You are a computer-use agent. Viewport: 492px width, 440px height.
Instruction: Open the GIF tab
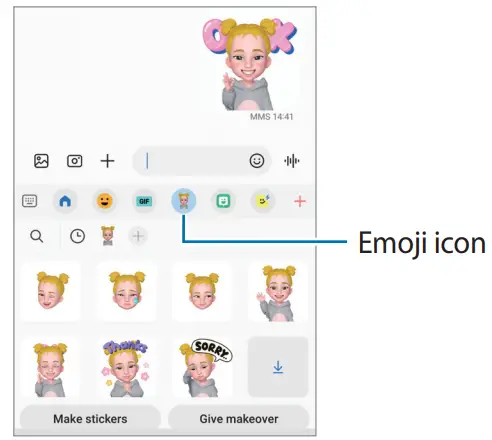[x=144, y=201]
